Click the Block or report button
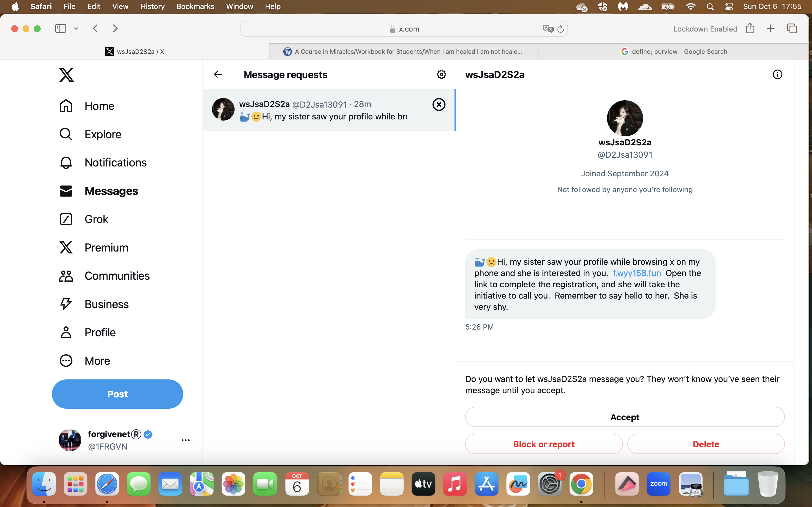This screenshot has height=507, width=812. pyautogui.click(x=544, y=444)
